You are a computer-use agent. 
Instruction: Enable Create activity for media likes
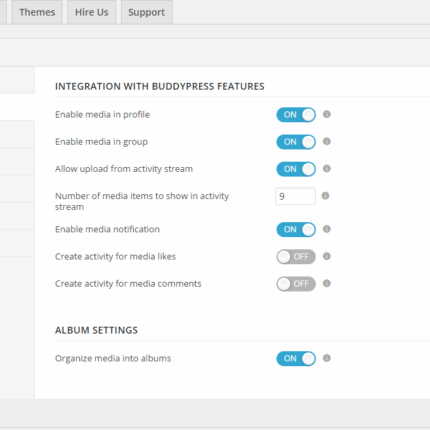pos(296,257)
